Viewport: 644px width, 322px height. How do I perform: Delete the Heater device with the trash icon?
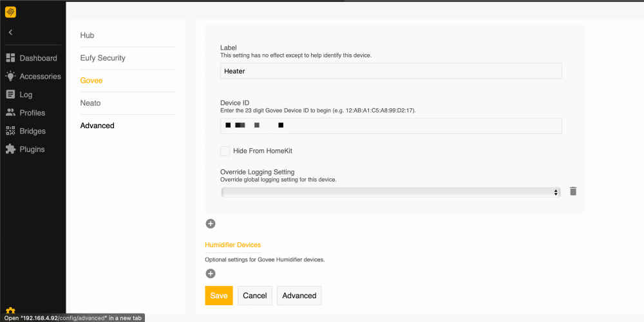(x=573, y=191)
